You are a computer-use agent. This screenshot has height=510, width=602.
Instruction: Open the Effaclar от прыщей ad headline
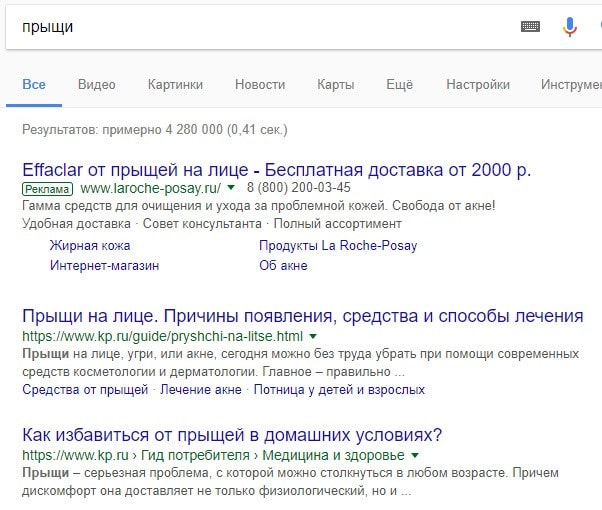276,168
